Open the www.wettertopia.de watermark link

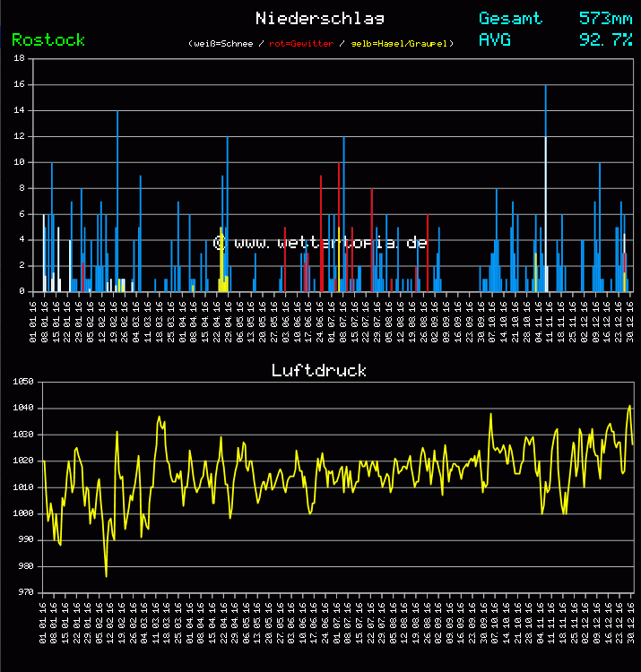pos(320,243)
